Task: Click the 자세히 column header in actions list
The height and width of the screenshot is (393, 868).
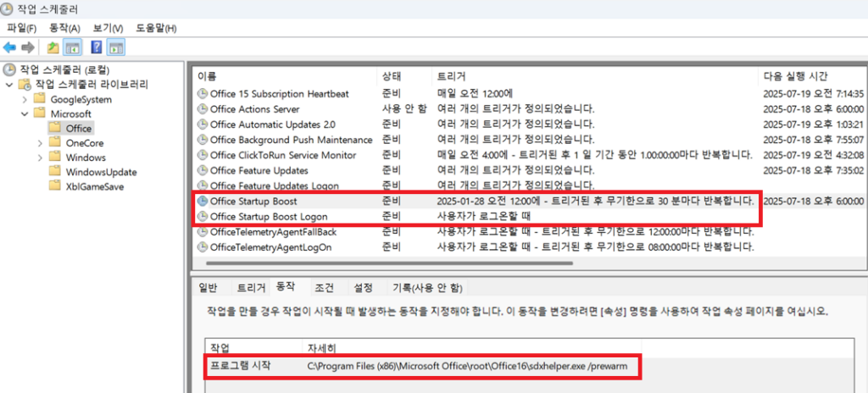Action: (x=472, y=347)
